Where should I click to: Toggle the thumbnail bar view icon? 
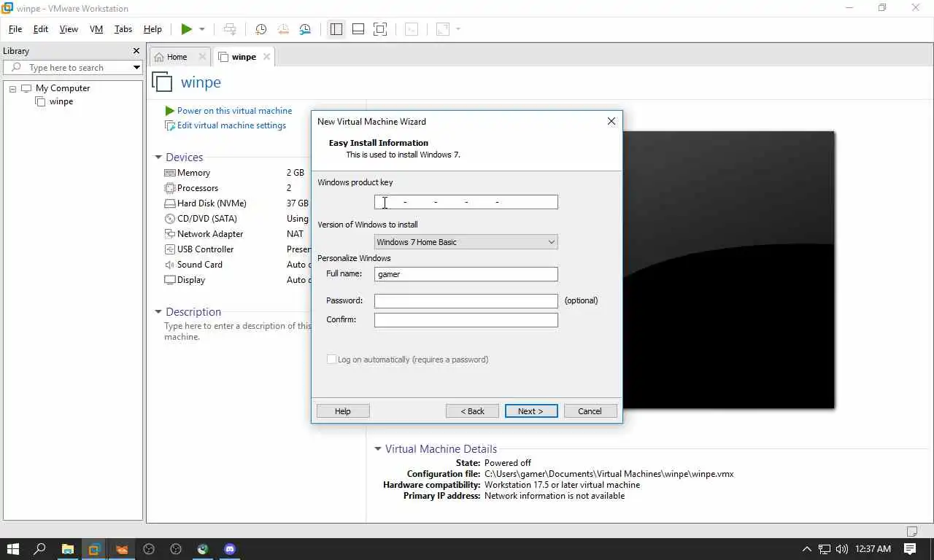[x=358, y=29]
